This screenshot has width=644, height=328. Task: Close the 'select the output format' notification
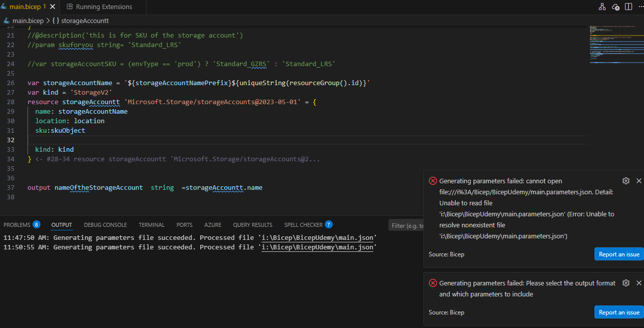coord(638,283)
